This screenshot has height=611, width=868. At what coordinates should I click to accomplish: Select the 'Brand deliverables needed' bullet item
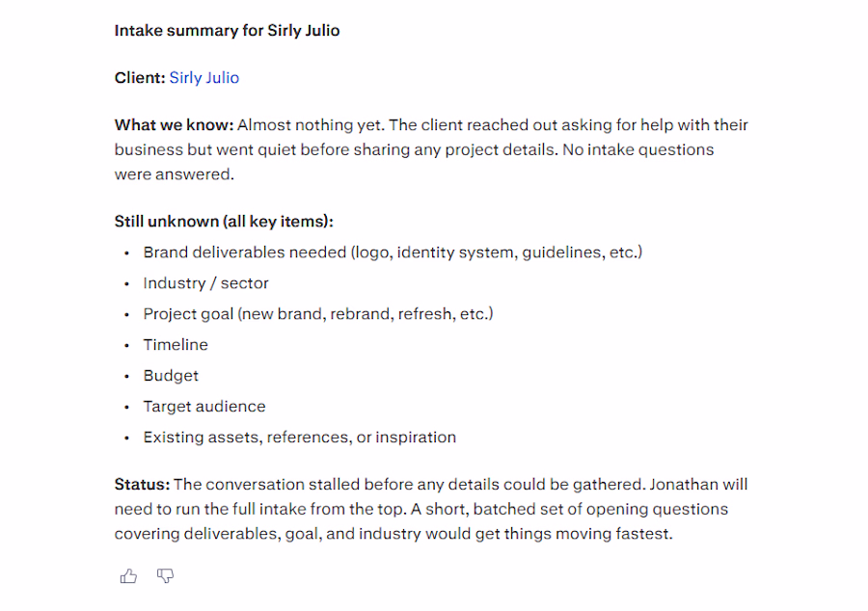(393, 252)
